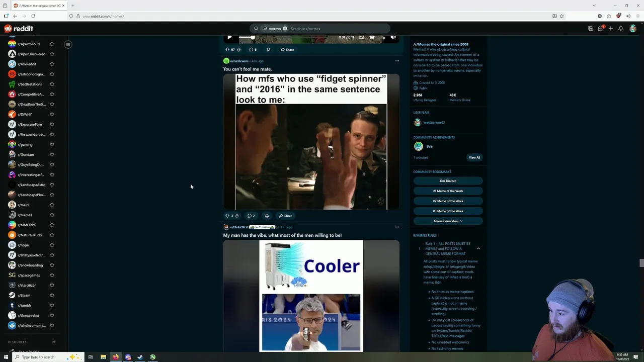Downvote the fidget spinner meme post

[x=237, y=216]
